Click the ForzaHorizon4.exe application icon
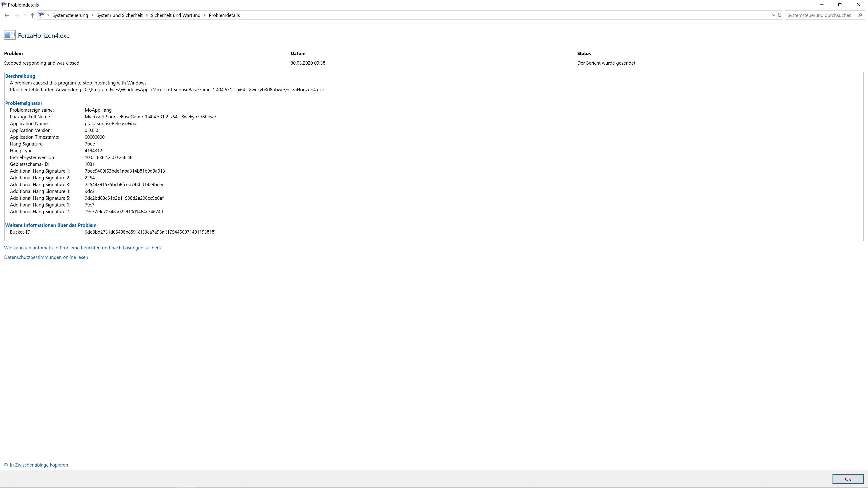Screen dimensions: 868x488 [x=10, y=35]
